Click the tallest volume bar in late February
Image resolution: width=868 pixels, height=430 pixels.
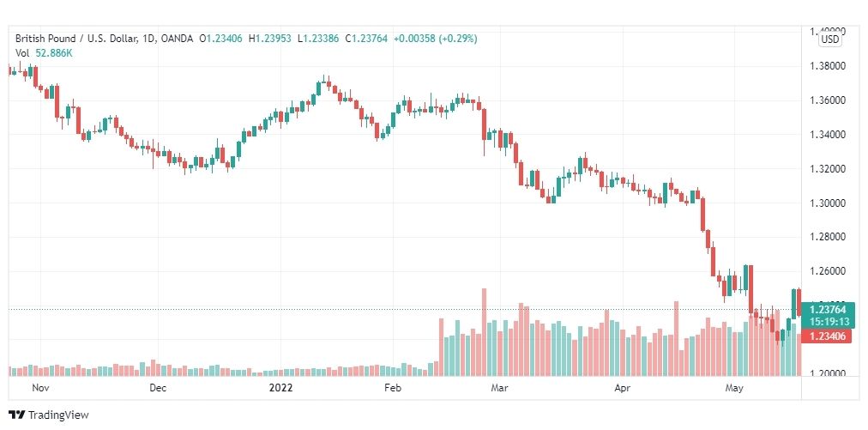[484, 332]
